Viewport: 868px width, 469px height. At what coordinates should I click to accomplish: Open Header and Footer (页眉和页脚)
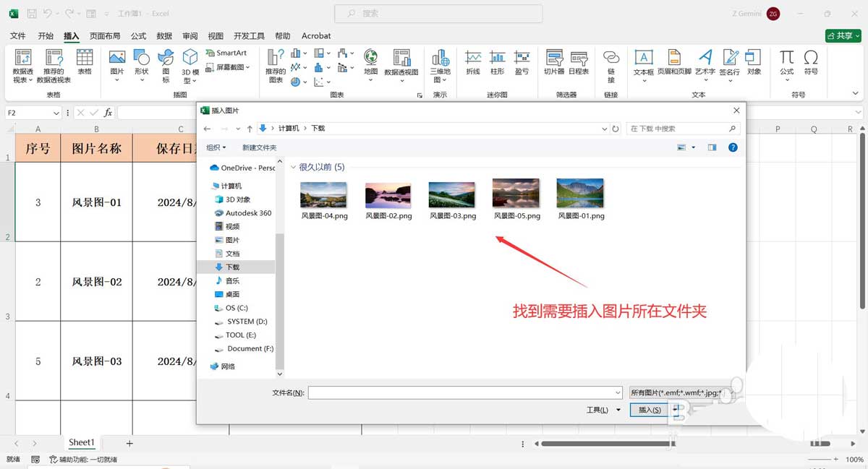coord(674,63)
